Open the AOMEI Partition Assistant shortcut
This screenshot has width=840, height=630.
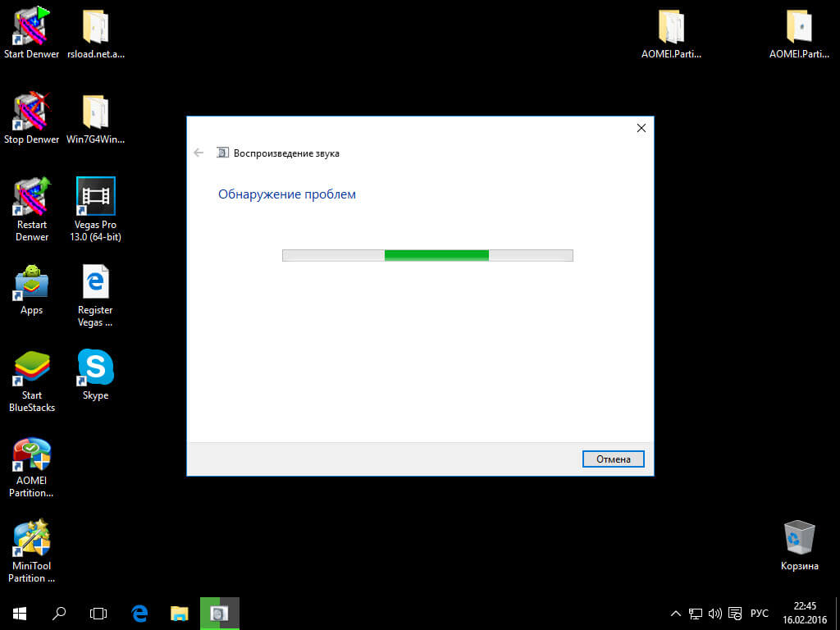(31, 456)
